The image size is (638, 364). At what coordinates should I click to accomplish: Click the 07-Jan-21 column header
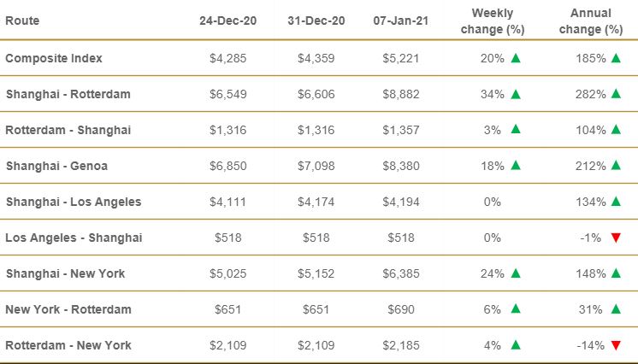(x=401, y=20)
